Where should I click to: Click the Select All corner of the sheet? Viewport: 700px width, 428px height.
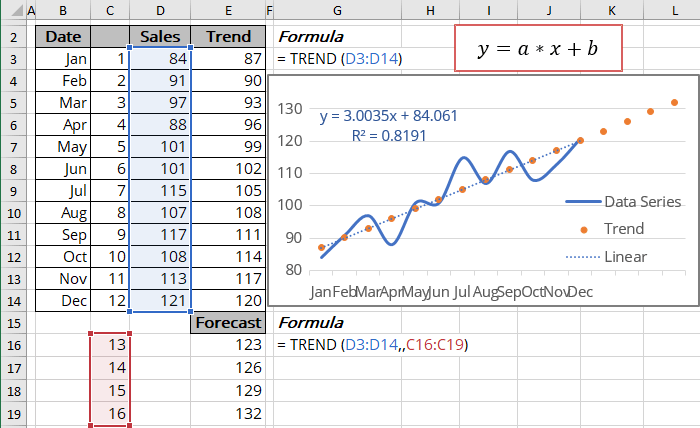(x=12, y=10)
